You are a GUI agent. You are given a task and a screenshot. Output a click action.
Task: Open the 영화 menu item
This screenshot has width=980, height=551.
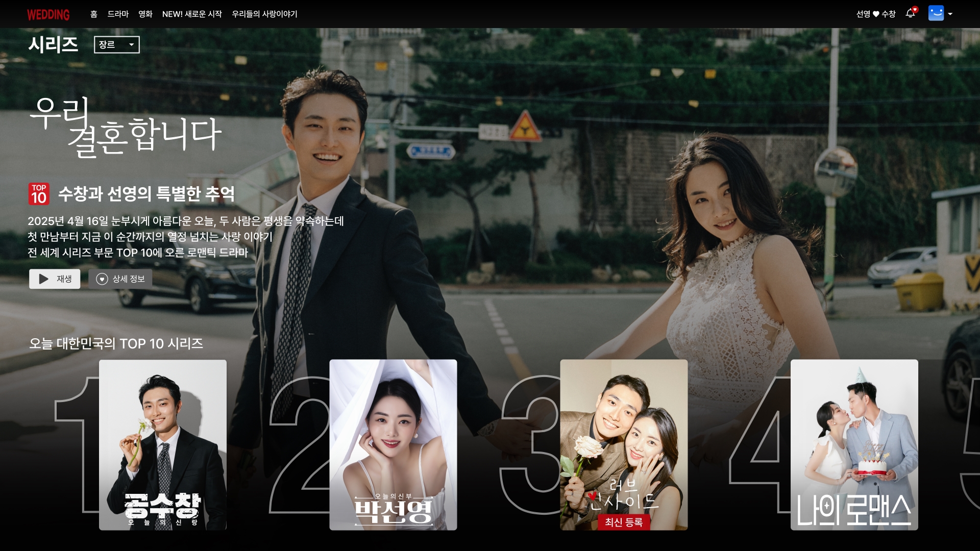coord(145,14)
